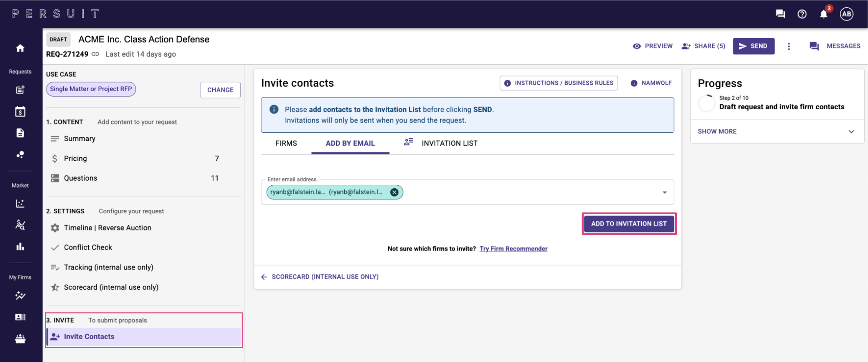Open the scatter chart icon under Market
Image resolution: width=868 pixels, height=362 pixels.
(x=20, y=203)
